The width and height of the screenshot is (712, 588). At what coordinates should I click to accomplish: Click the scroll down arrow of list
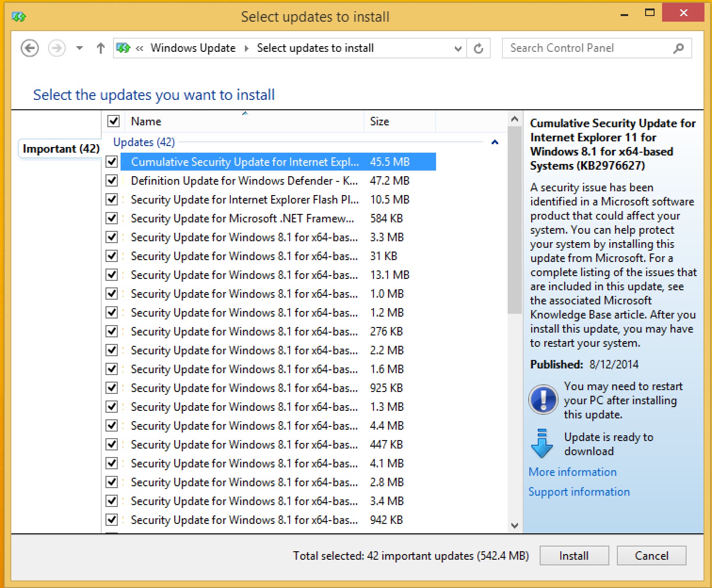(515, 525)
